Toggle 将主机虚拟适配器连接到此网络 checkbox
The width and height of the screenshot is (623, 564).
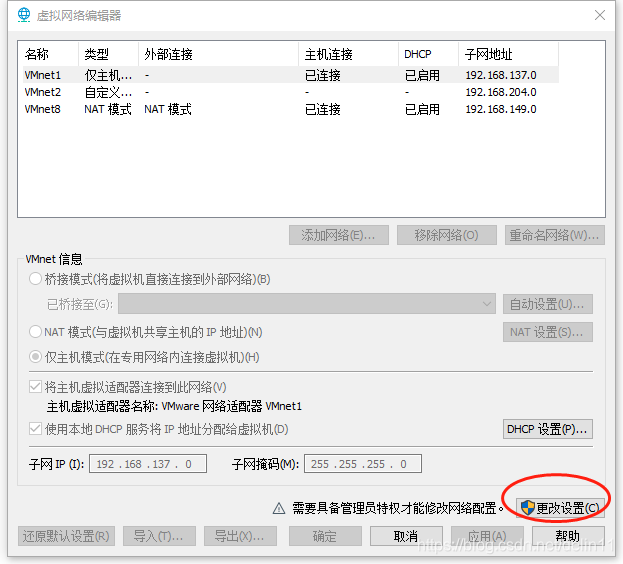[35, 386]
